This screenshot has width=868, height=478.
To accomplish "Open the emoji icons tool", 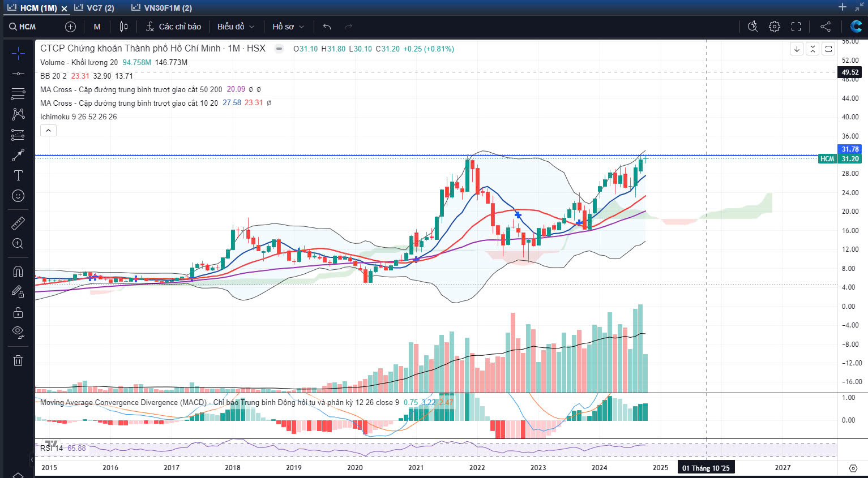I will [18, 196].
